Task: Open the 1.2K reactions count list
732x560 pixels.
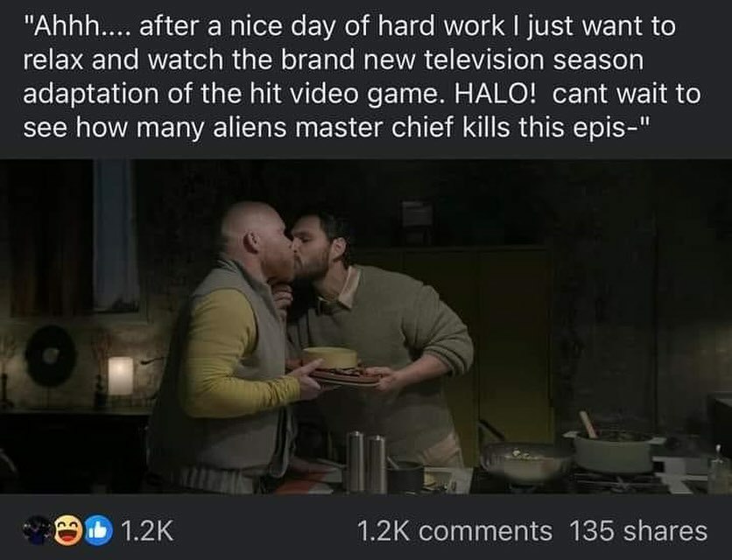Action: tap(147, 530)
